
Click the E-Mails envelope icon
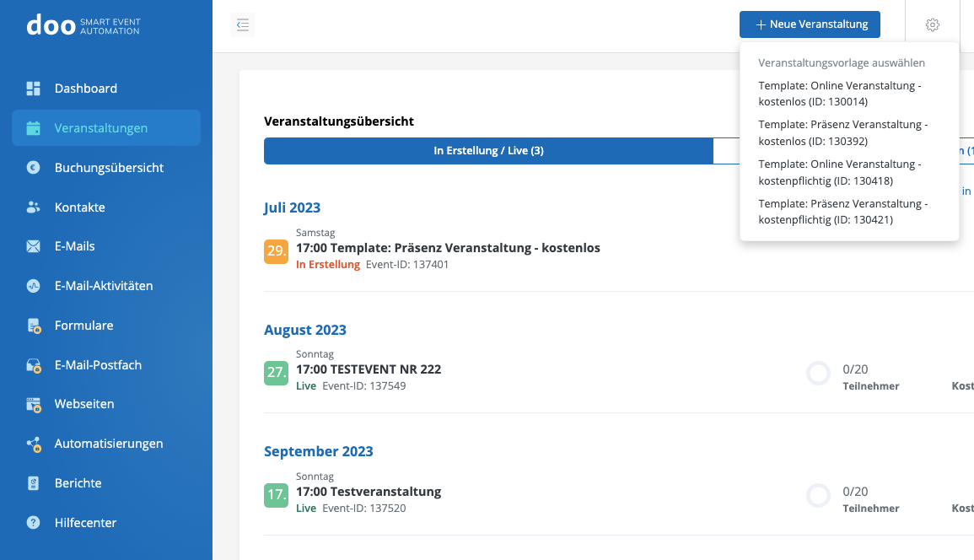pos(34,246)
